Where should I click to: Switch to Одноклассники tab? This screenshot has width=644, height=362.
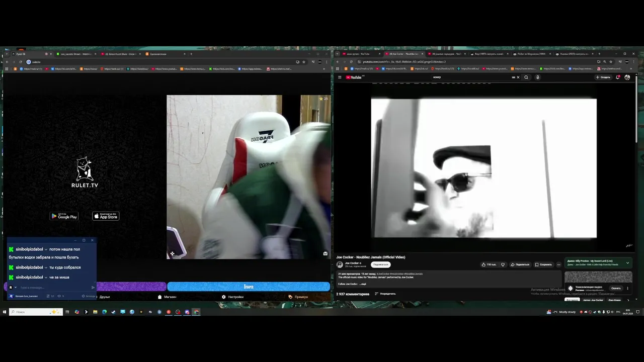(x=165, y=54)
